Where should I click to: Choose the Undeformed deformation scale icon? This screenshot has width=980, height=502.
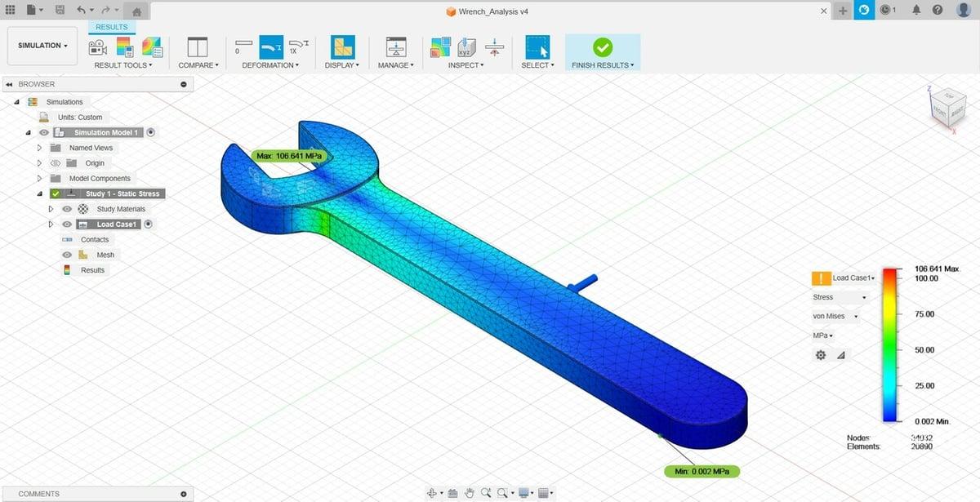(x=243, y=47)
